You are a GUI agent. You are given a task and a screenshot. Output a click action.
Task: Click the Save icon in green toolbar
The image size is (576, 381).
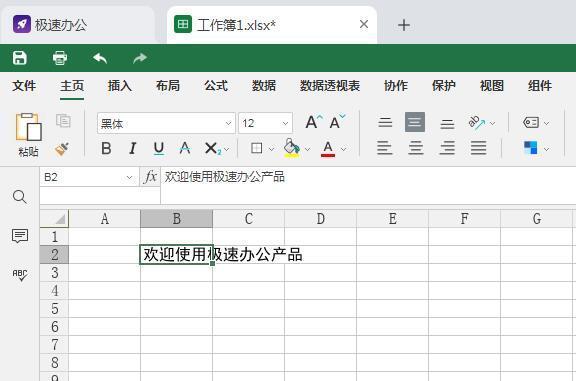[20, 58]
